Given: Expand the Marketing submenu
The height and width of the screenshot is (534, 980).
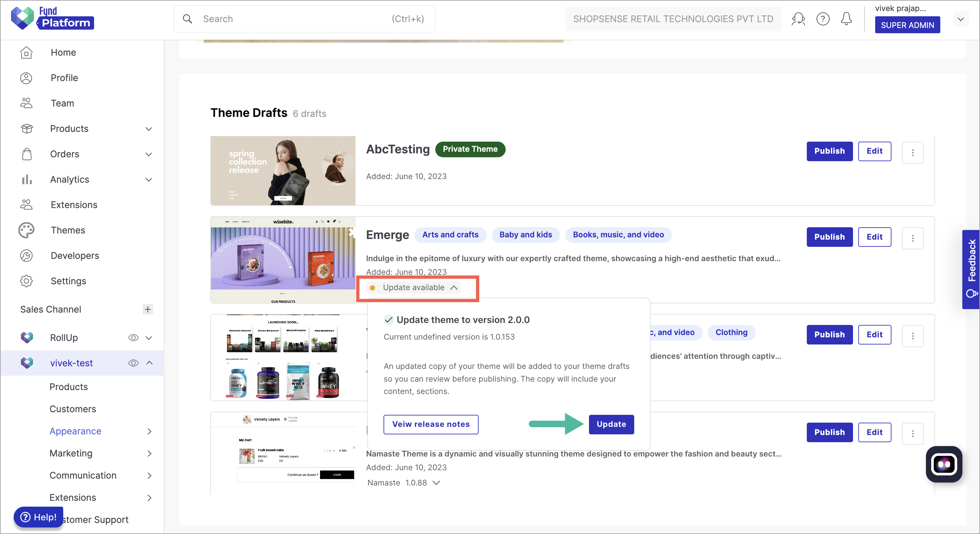Looking at the screenshot, I should [x=149, y=453].
